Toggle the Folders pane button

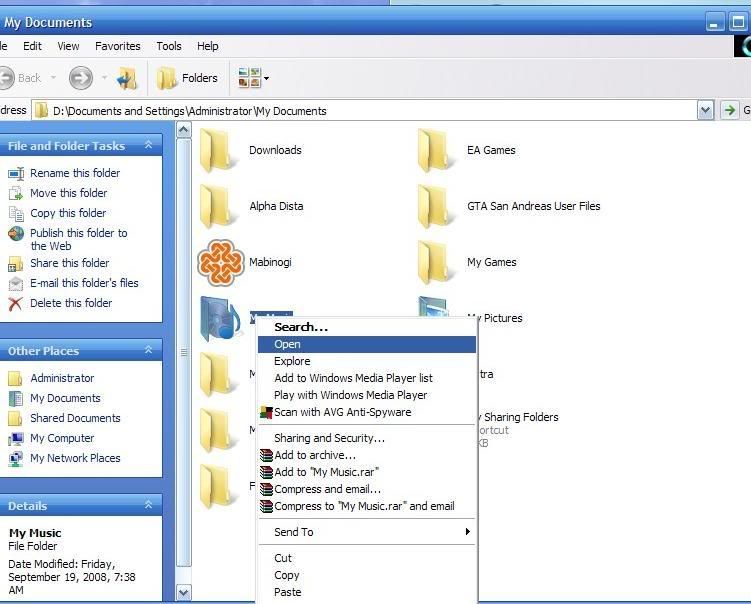[x=188, y=78]
